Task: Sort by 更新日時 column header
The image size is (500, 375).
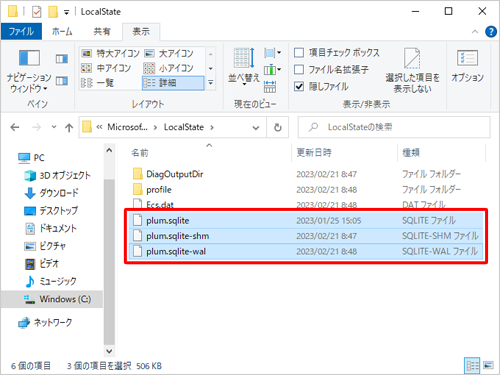Action: point(314,153)
